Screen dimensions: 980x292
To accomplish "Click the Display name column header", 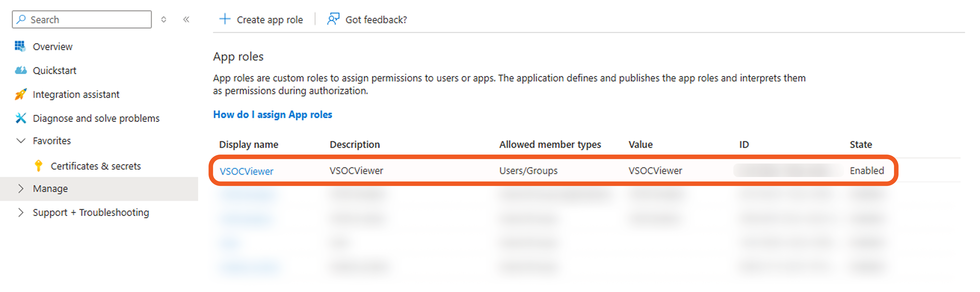I will (x=248, y=145).
